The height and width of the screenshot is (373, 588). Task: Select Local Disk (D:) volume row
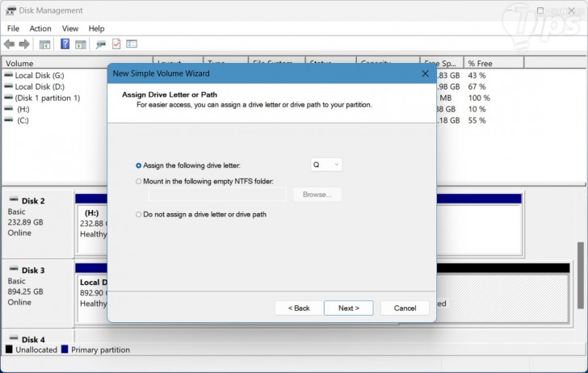coord(40,86)
